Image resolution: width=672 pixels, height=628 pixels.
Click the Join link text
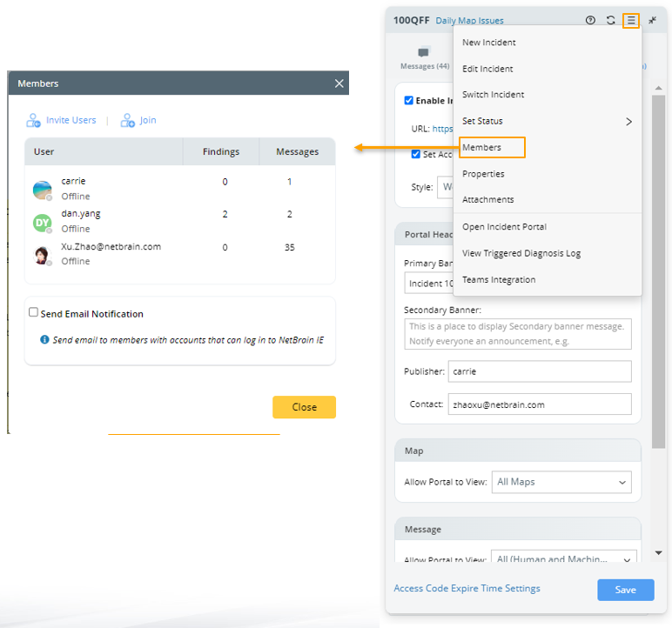(148, 120)
